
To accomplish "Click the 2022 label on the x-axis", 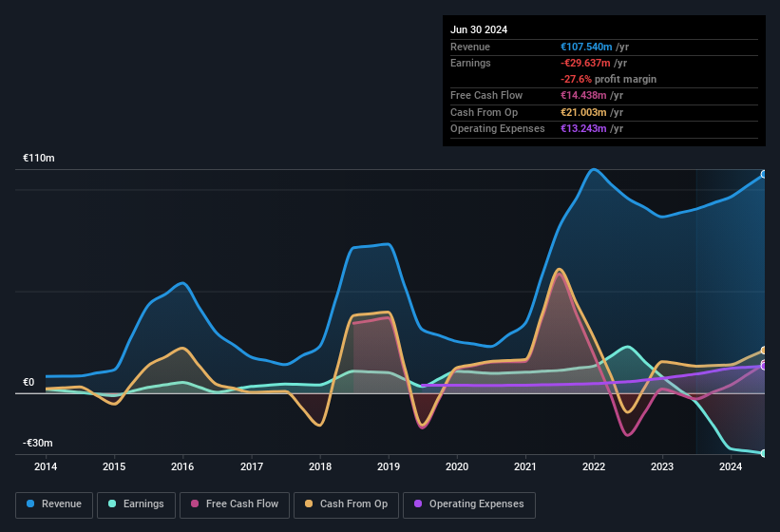I will 594,466.
